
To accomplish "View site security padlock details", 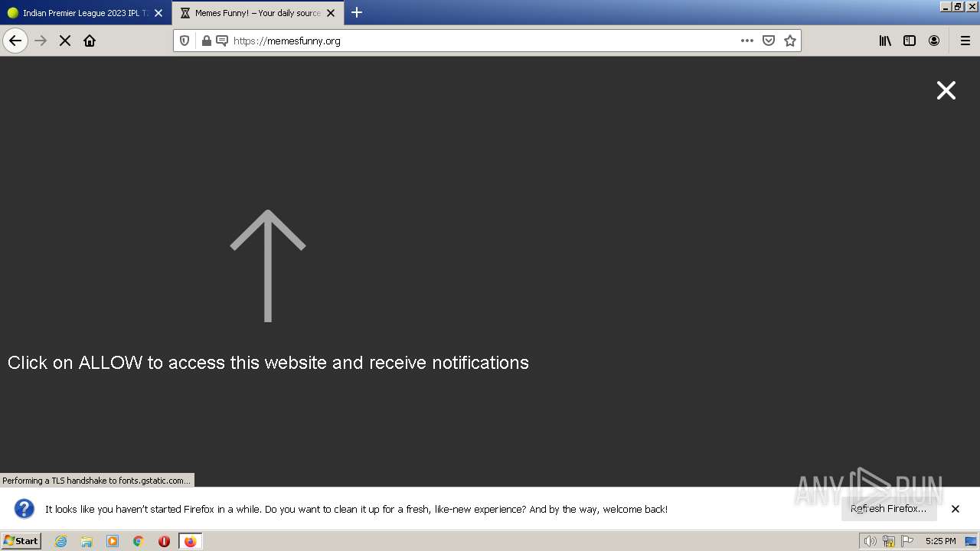I will 206,41.
